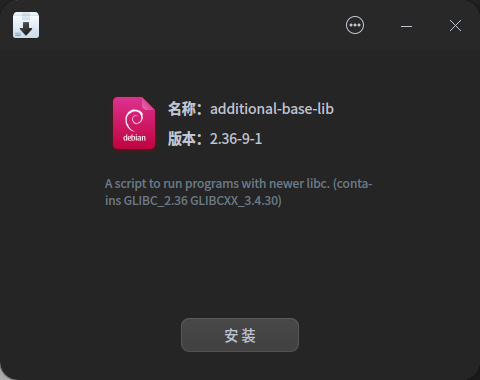Close the package installer window
The height and width of the screenshot is (380, 480).
455,26
